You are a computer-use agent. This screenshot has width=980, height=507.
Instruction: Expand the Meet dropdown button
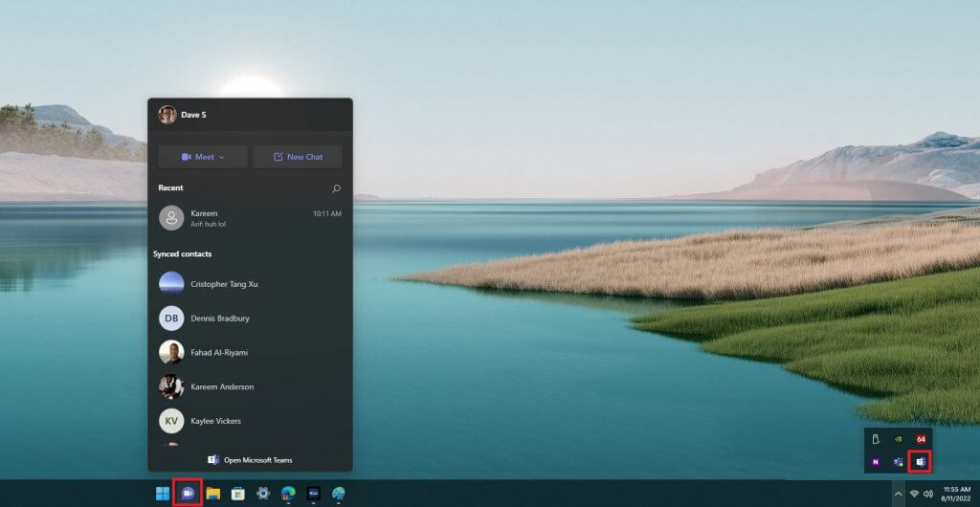coord(203,157)
